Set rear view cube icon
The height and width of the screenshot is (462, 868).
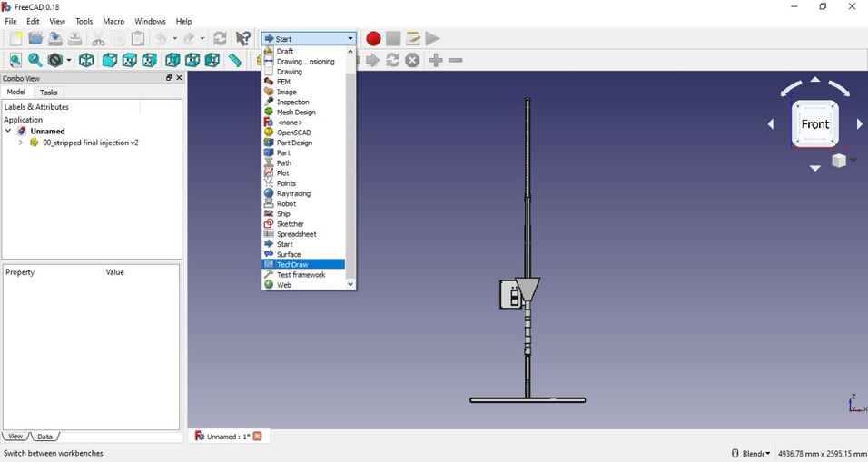pyautogui.click(x=173, y=60)
